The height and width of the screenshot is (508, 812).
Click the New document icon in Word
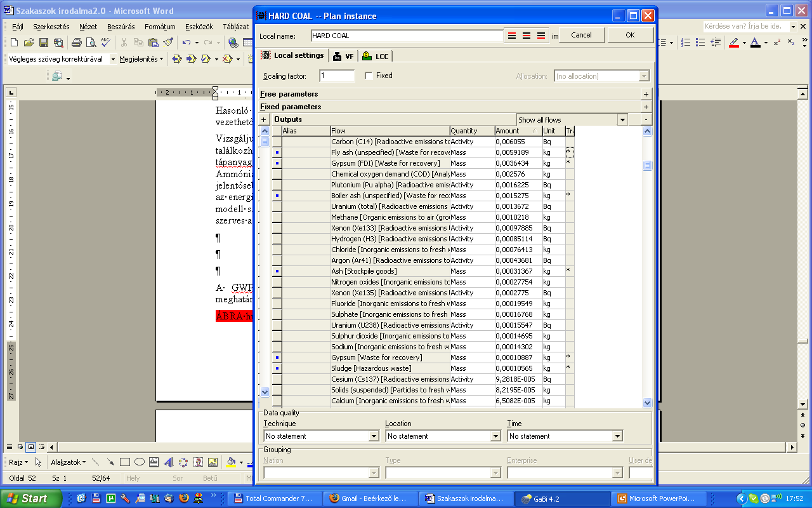click(14, 43)
